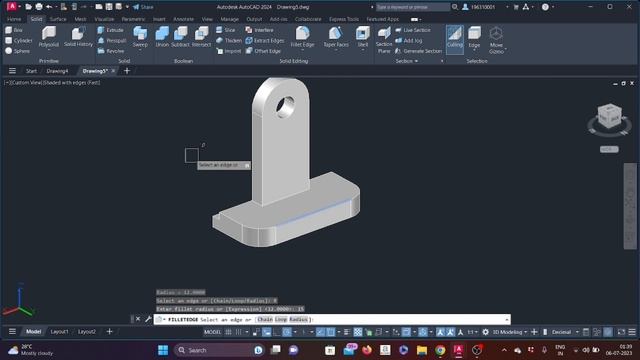The image size is (640, 360).
Task: Select the Live Section tool
Action: click(413, 30)
